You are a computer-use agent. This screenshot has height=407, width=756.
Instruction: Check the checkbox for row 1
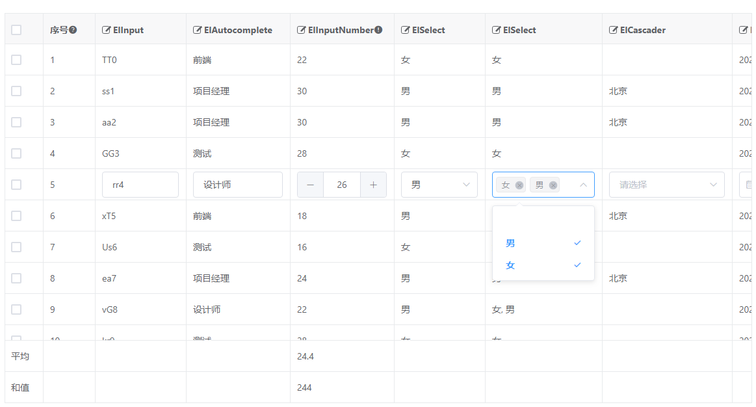[x=16, y=60]
